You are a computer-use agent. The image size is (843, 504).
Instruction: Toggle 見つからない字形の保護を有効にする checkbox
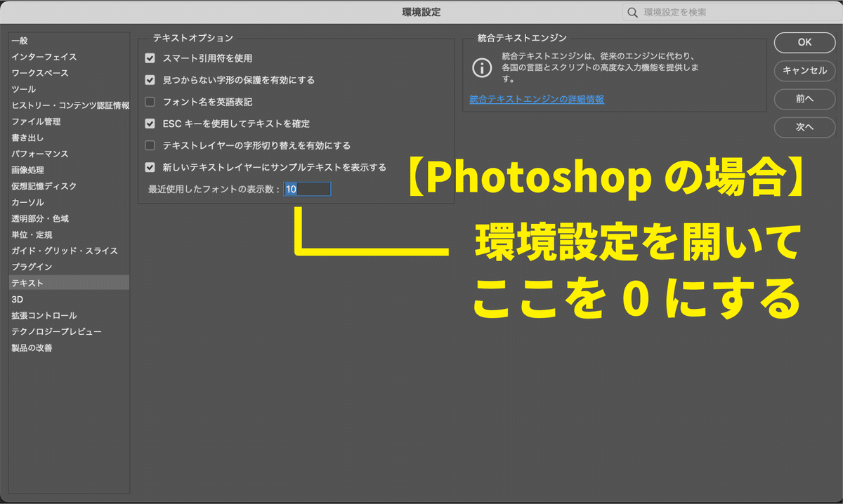coord(150,80)
